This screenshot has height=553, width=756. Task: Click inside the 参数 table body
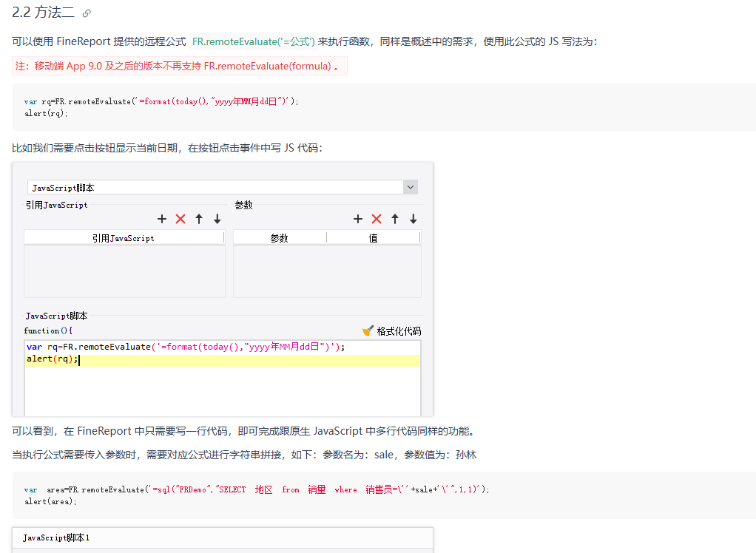pos(328,271)
